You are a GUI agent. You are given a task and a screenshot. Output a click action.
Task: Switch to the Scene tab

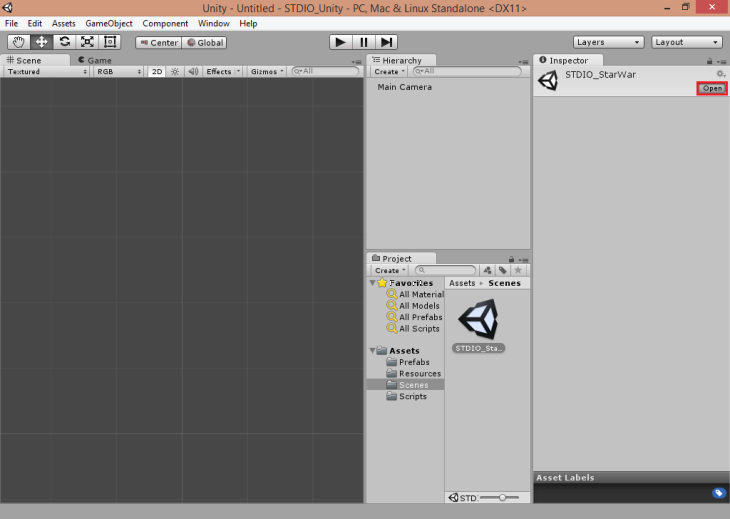point(35,61)
